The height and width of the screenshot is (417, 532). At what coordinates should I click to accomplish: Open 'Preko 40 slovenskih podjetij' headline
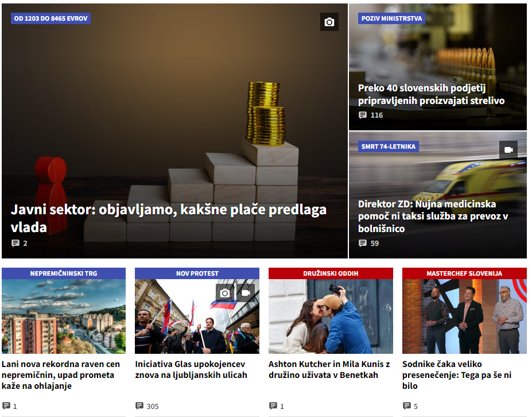pos(431,94)
